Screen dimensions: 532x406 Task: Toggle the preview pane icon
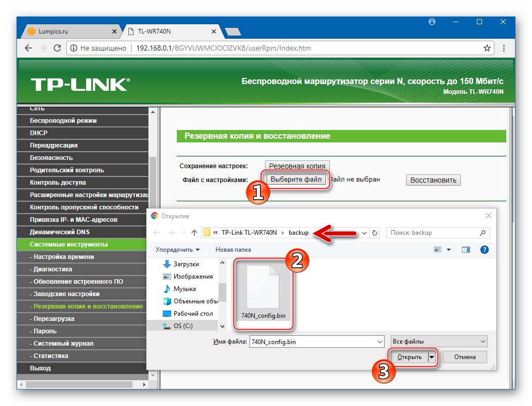(x=466, y=250)
